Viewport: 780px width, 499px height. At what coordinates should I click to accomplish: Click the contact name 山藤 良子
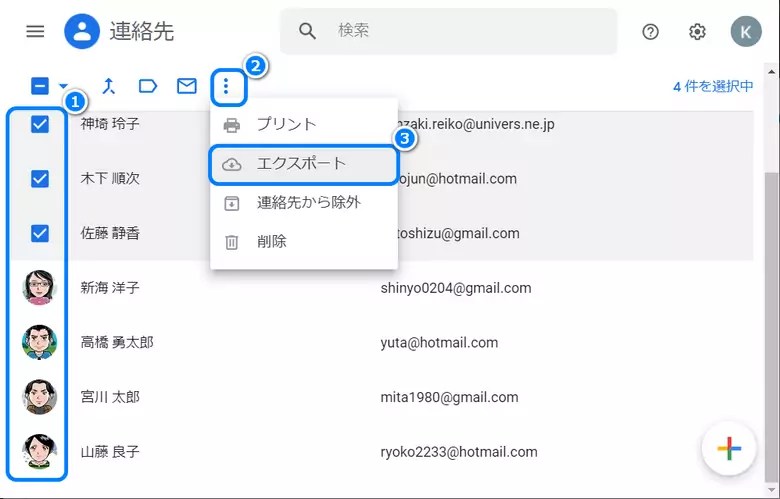click(x=110, y=452)
